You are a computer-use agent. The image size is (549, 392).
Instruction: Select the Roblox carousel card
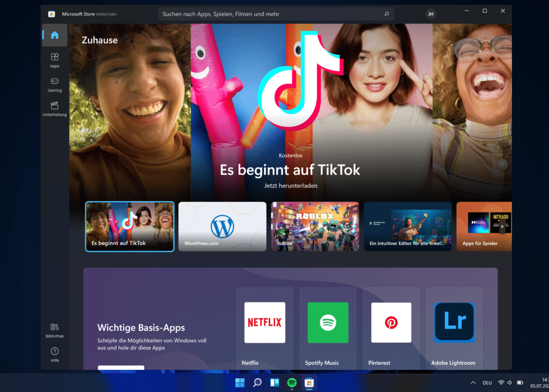coord(315,227)
